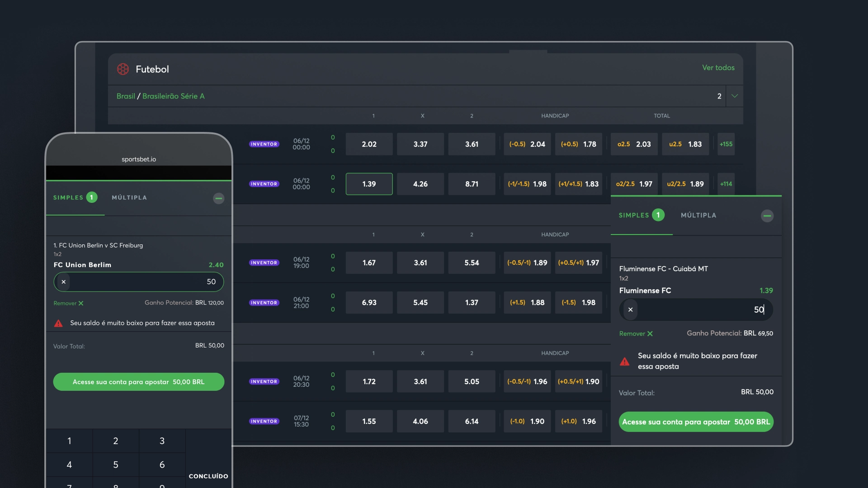The height and width of the screenshot is (488, 868).
Task: Tap keypad digit 4
Action: point(69,465)
